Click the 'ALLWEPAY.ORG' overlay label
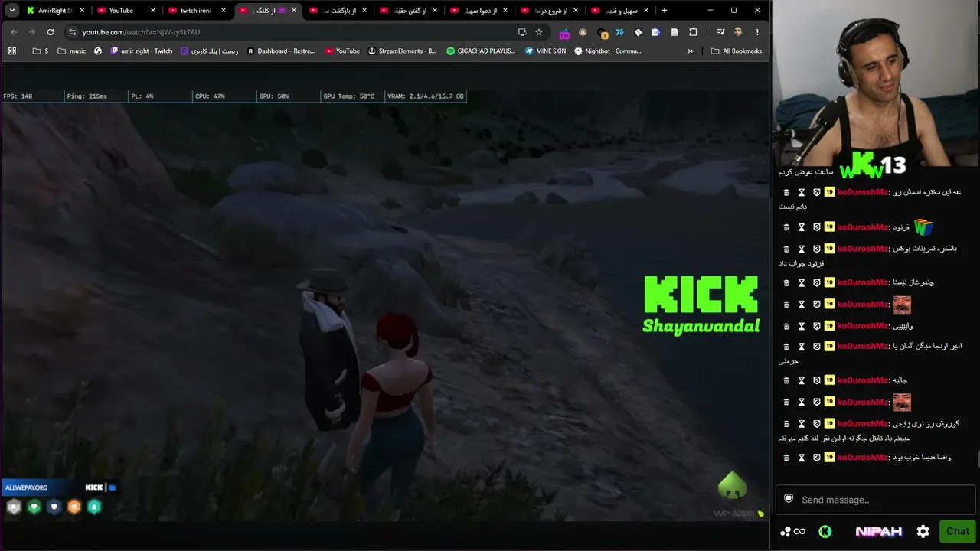980x551 pixels. 26,487
